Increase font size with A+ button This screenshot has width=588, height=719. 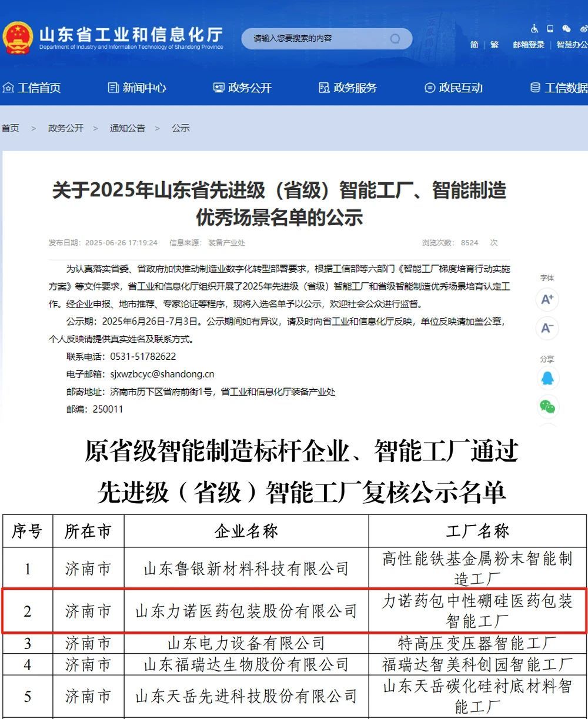[547, 299]
